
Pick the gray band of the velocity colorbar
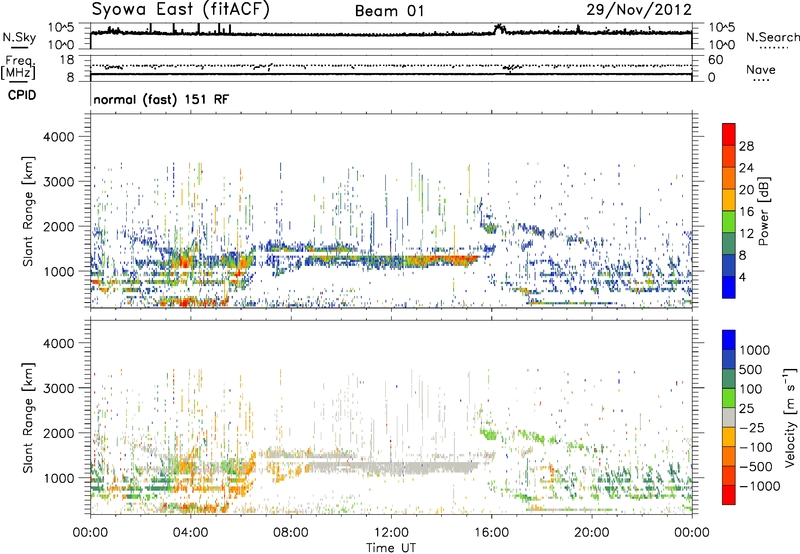click(x=729, y=418)
